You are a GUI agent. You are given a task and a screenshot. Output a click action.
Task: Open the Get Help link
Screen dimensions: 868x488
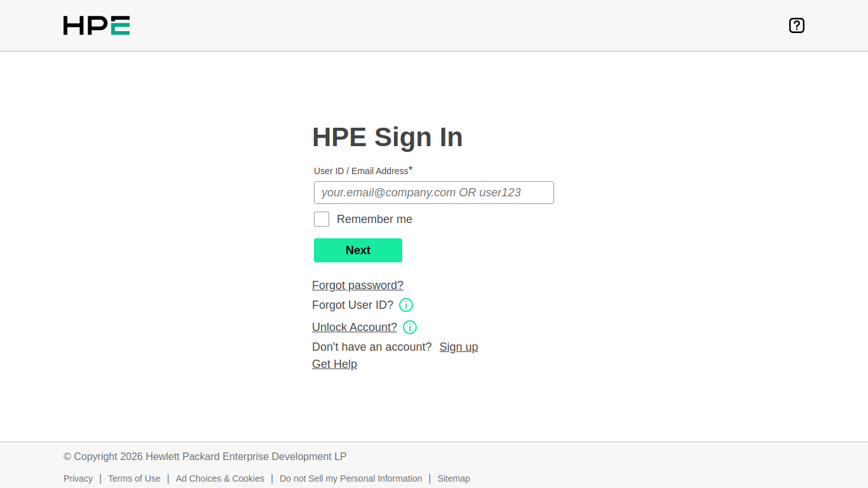[334, 364]
